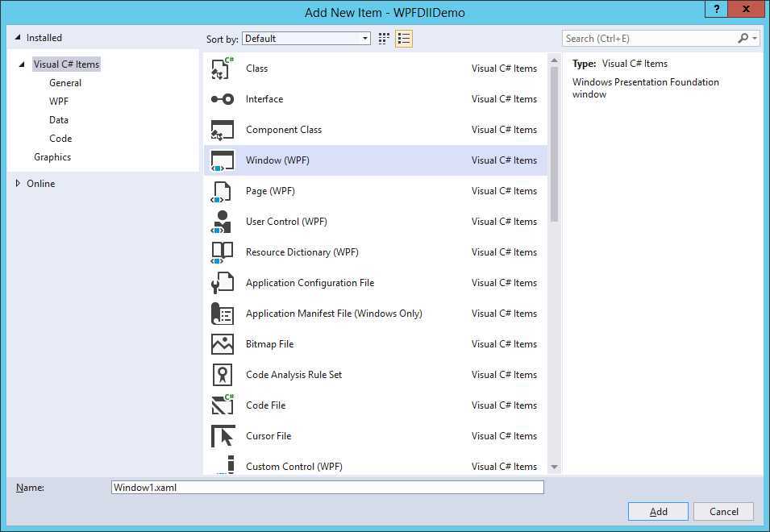Select Resource Dictionary (WPF) item name
The height and width of the screenshot is (532, 770).
point(302,252)
